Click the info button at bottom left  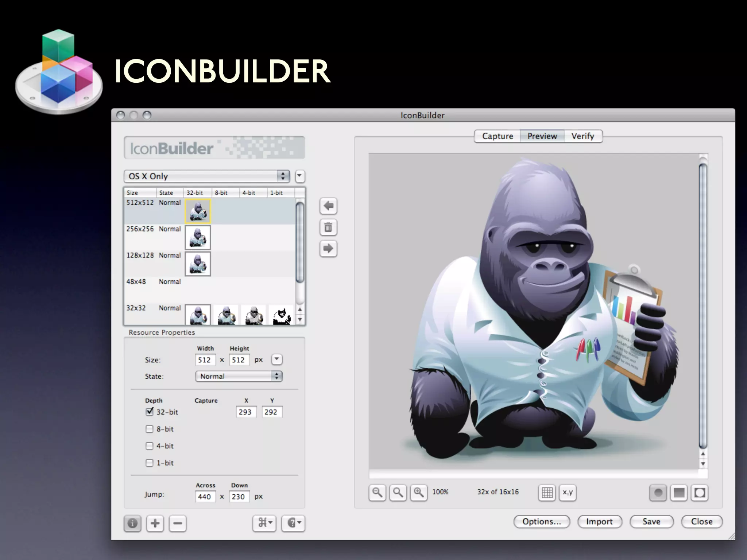point(132,524)
